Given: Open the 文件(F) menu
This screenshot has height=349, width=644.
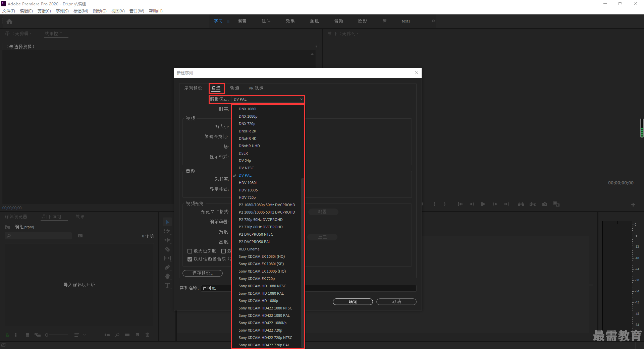Looking at the screenshot, I should pos(9,11).
